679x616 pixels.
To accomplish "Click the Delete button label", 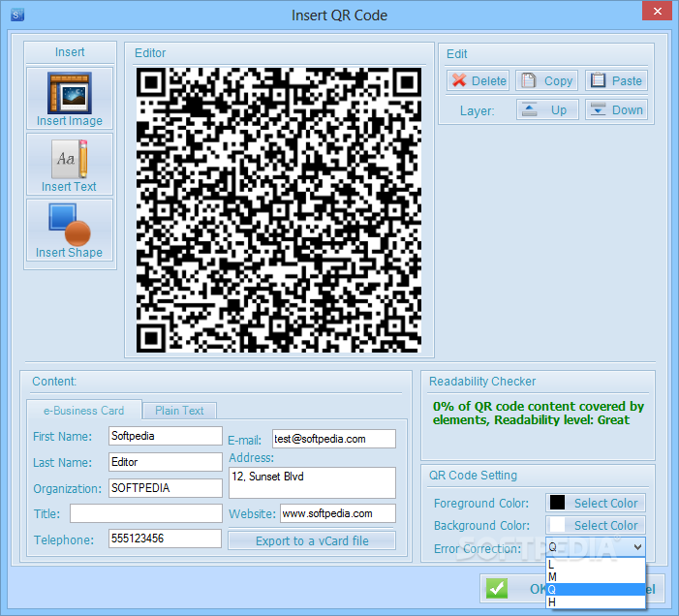I will click(x=489, y=81).
